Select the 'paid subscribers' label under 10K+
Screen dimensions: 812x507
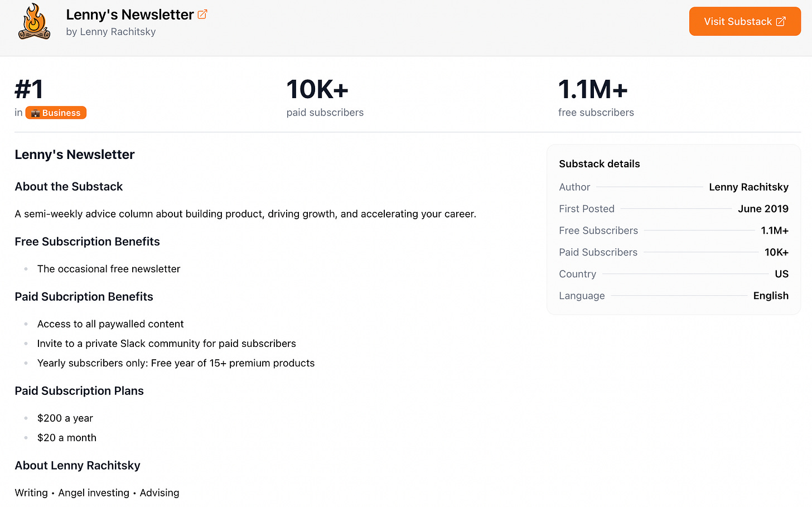pos(325,113)
